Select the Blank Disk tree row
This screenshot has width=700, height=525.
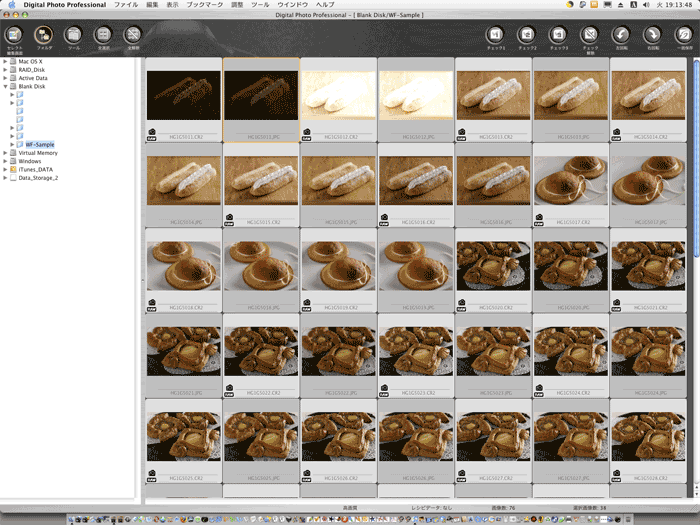32,86
